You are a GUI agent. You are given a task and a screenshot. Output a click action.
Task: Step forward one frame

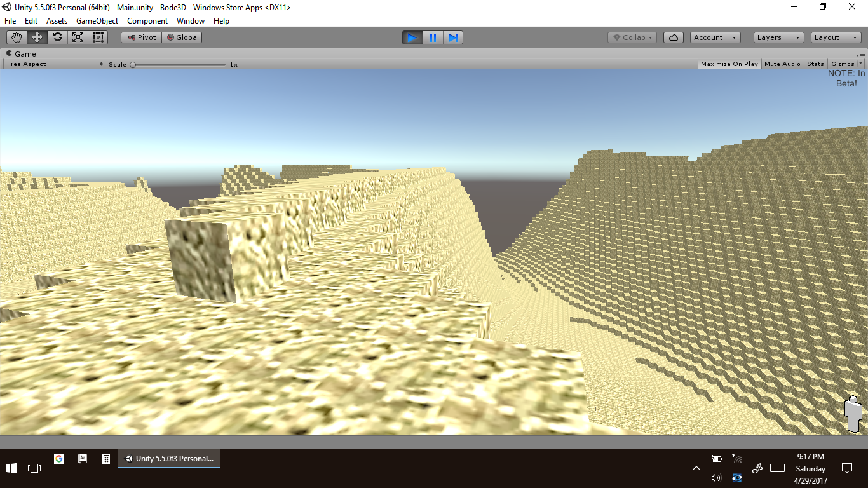(x=453, y=37)
